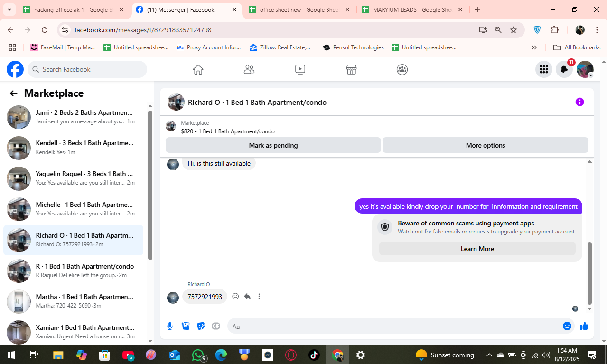Open notifications bell with 11 badge
Image resolution: width=607 pixels, height=364 pixels.
(564, 69)
